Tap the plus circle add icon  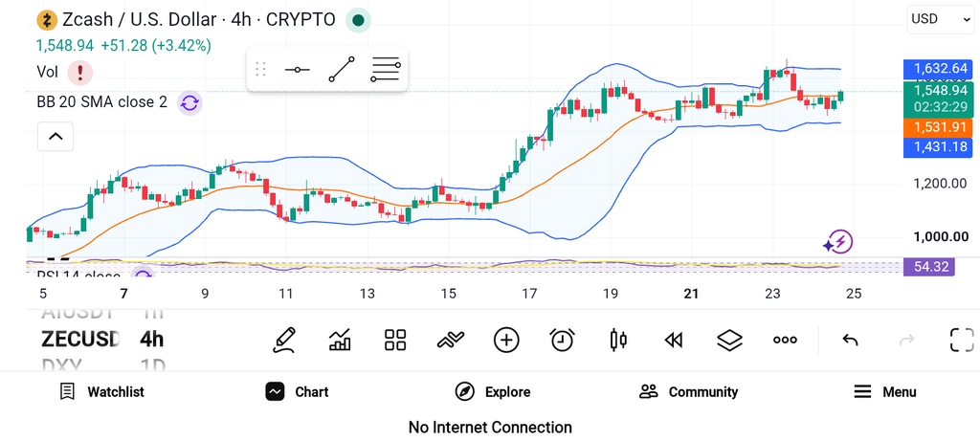[506, 340]
